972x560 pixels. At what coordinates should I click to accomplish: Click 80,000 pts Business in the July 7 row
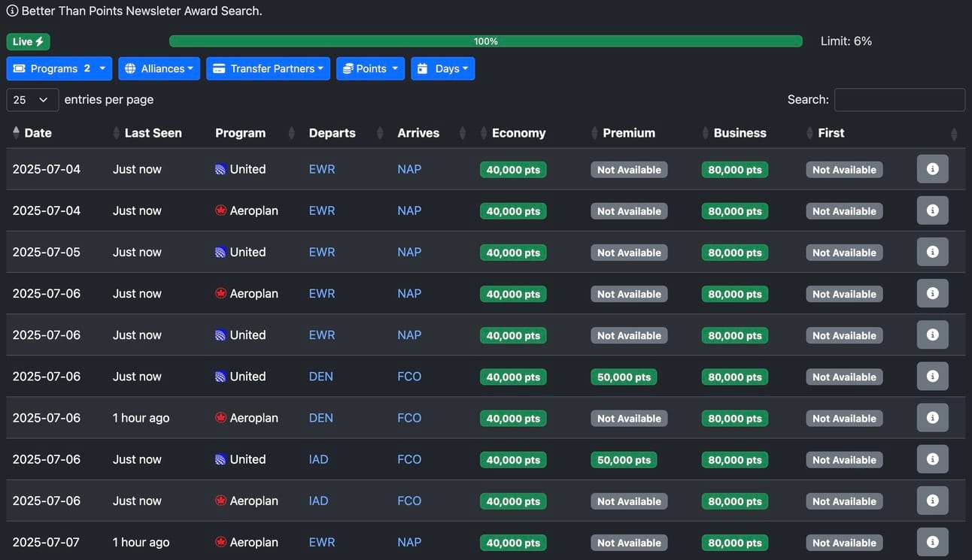[735, 542]
